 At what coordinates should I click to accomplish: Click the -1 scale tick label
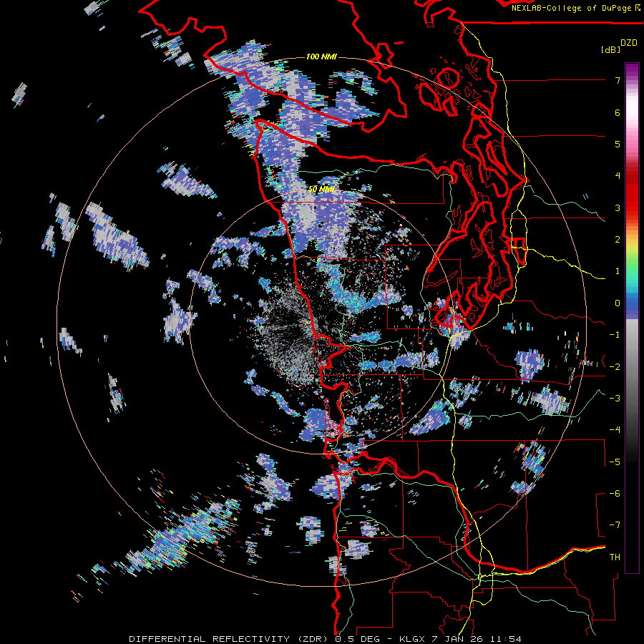pos(615,335)
